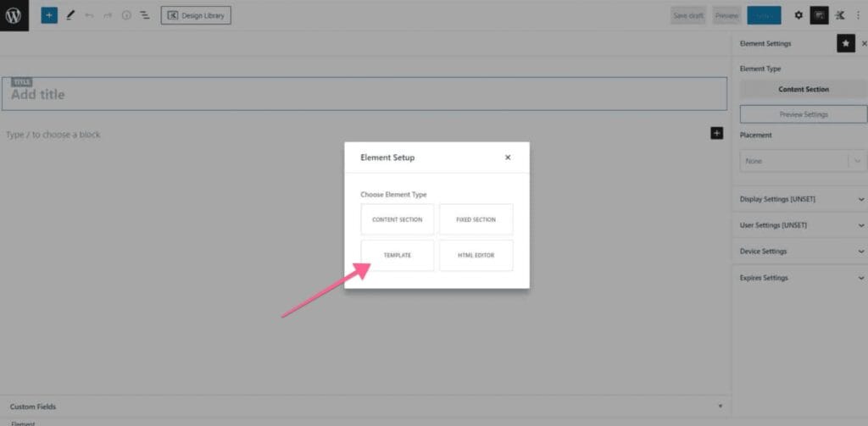
Task: Open the block inserter plus button in toolbar
Action: (49, 15)
